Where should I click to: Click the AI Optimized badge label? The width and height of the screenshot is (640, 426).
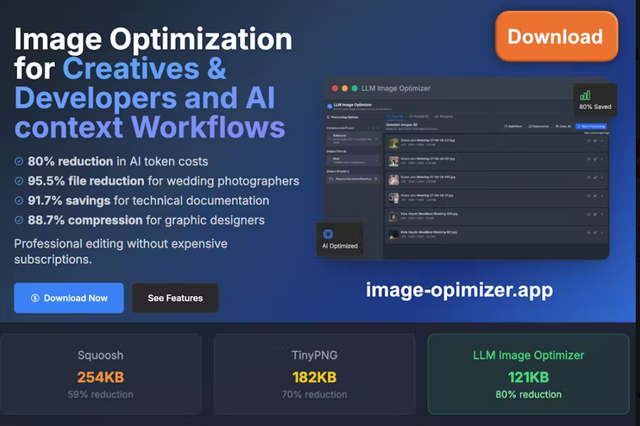[x=340, y=246]
